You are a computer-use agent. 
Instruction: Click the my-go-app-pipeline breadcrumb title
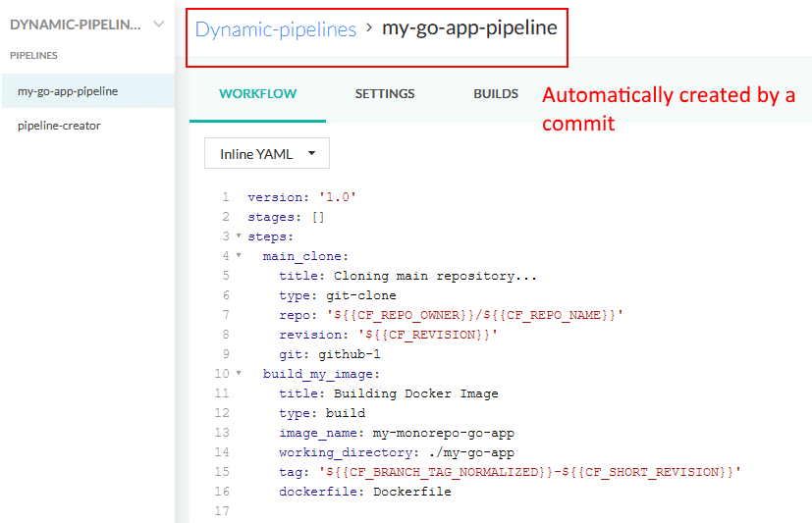pos(469,28)
